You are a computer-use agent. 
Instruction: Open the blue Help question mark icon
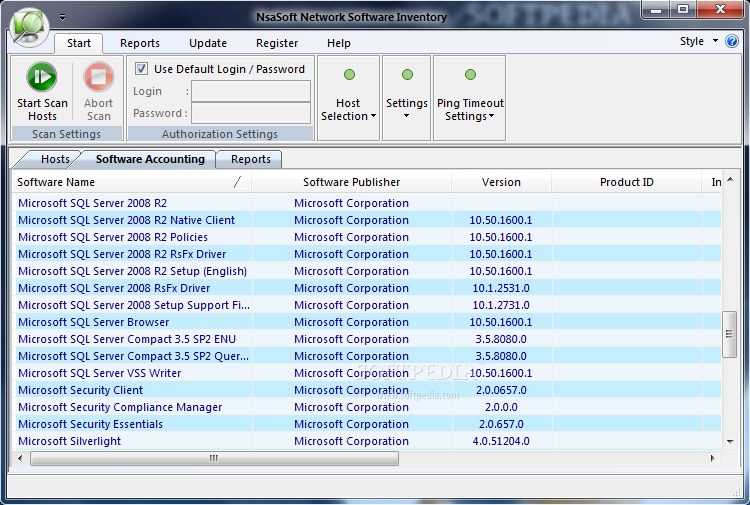(x=732, y=41)
